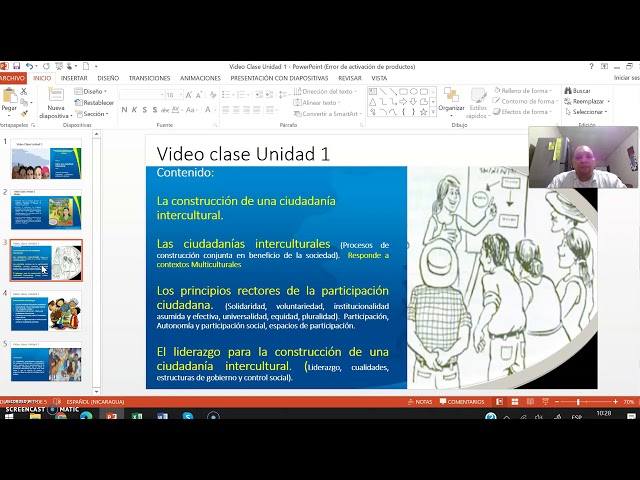The width and height of the screenshot is (640, 480).
Task: Click Iniciar sesión link
Action: (x=625, y=78)
